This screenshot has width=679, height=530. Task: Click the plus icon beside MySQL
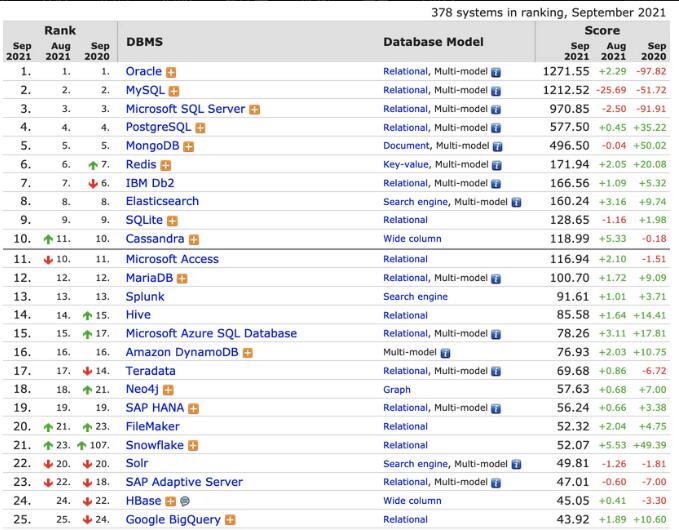174,91
